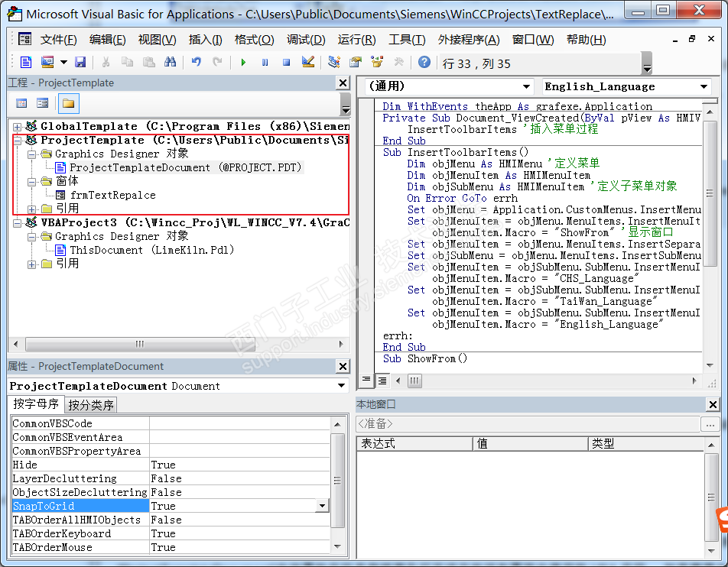Click the View Object button in the project pane

click(x=43, y=103)
